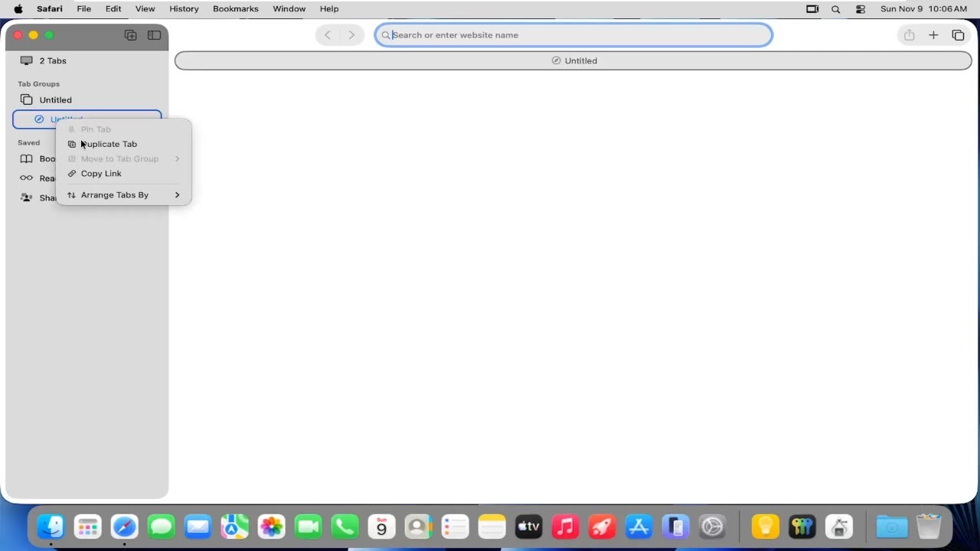Open the Window menu
980x551 pixels.
point(289,9)
